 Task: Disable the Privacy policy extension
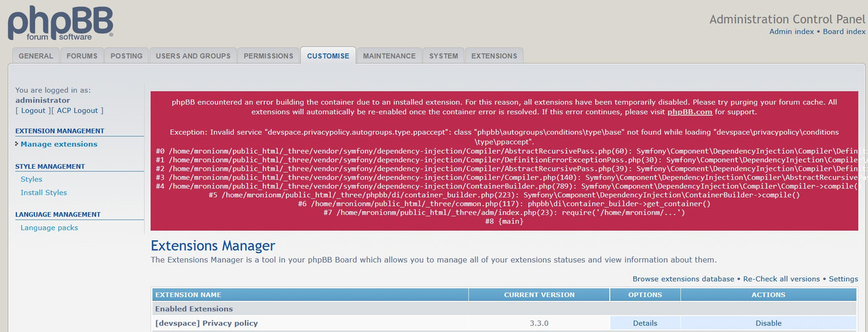[x=768, y=323]
